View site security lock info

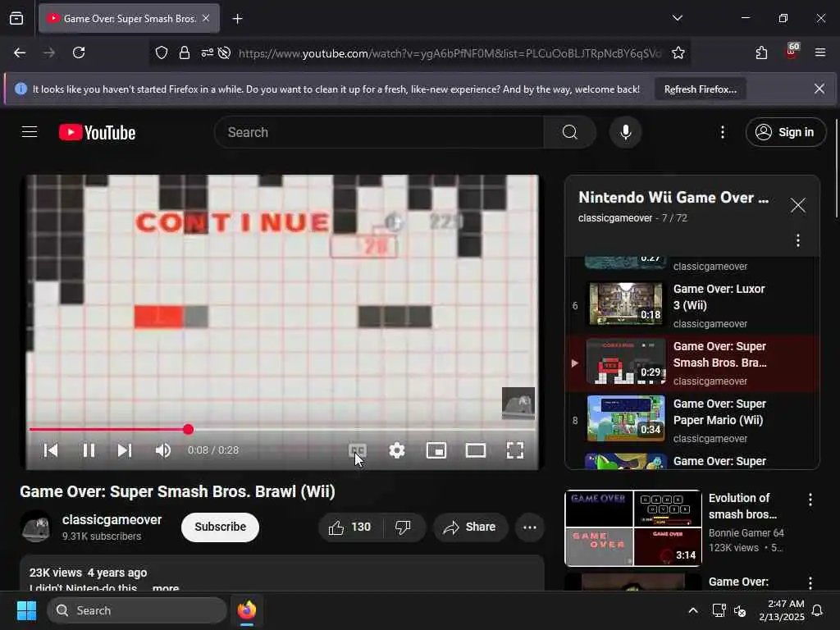click(185, 52)
